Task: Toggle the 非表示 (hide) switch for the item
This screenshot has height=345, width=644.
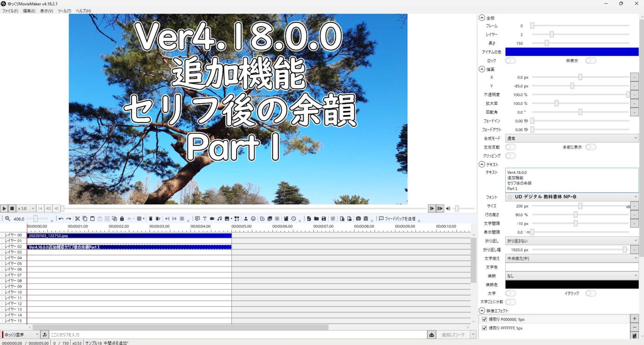Action: tap(591, 60)
